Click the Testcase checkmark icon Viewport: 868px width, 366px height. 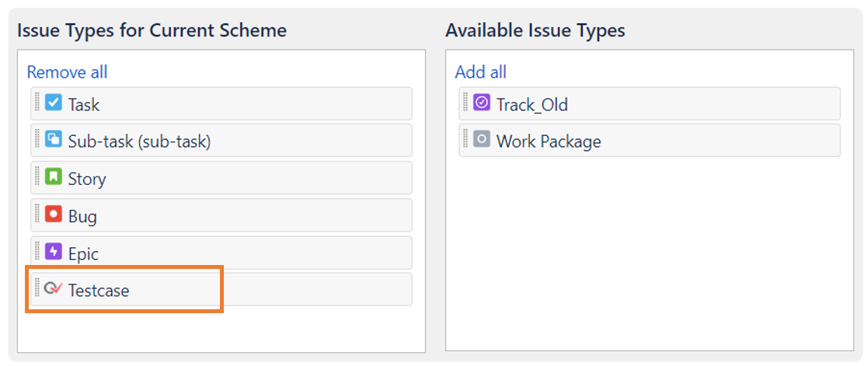coord(54,289)
